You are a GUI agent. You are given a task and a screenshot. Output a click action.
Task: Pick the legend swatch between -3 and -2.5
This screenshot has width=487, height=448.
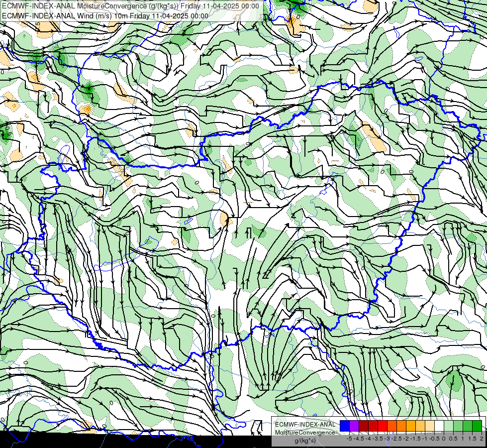click(x=392, y=426)
